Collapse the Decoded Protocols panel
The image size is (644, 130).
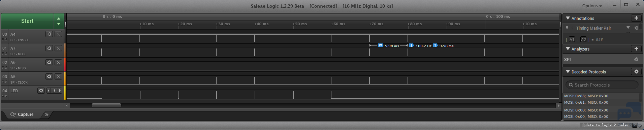[x=568, y=72]
